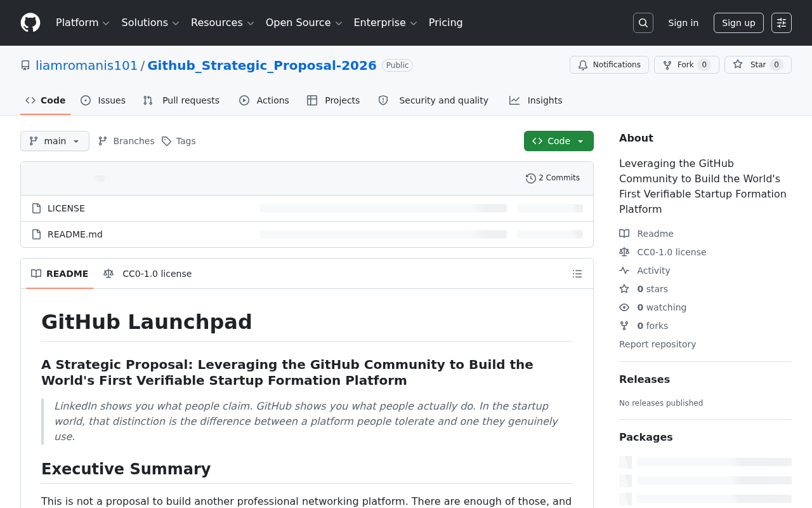Open Github_Strategic_Proposal-2026 repository link
Viewport: 812px width, 508px height.
coord(262,65)
